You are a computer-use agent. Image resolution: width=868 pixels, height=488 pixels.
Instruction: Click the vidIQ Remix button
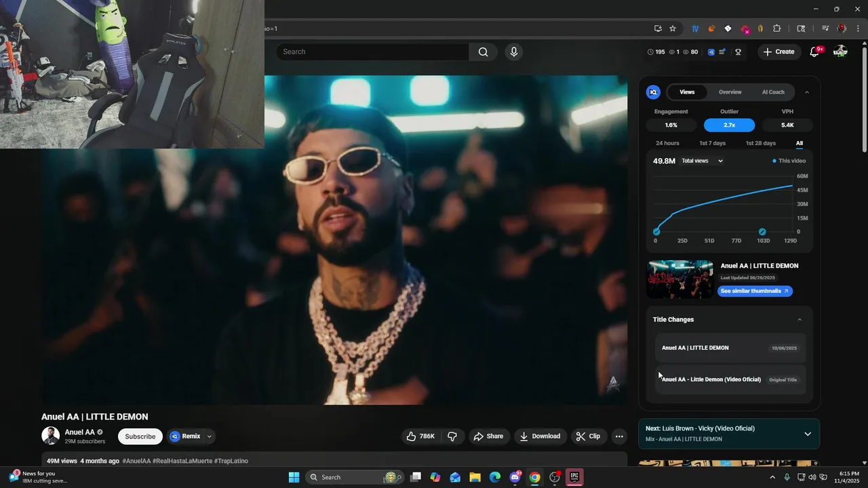click(186, 436)
